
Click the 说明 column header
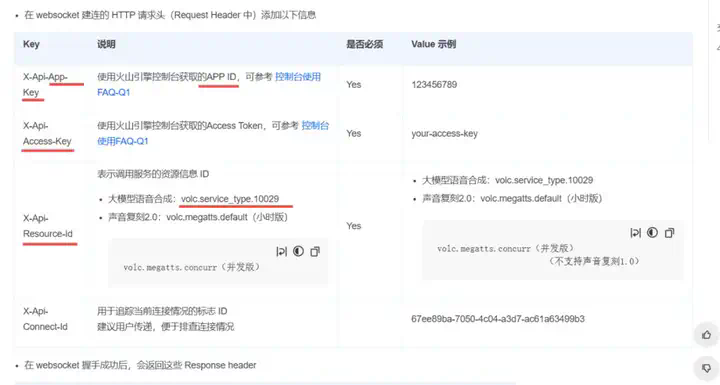click(106, 44)
